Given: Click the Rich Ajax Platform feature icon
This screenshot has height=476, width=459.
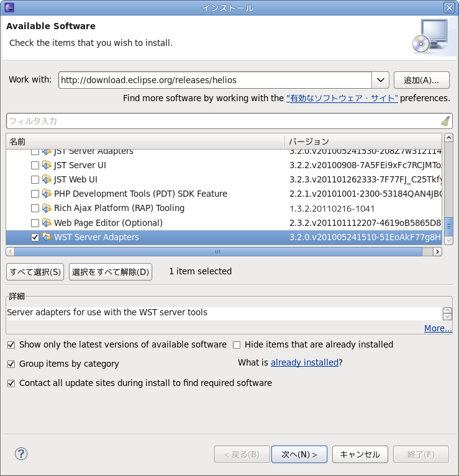Looking at the screenshot, I should tap(47, 208).
